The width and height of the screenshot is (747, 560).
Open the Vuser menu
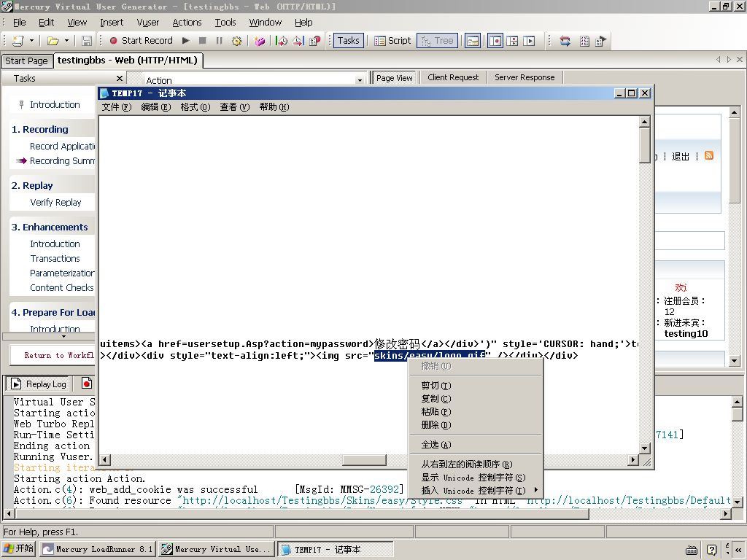pos(147,23)
